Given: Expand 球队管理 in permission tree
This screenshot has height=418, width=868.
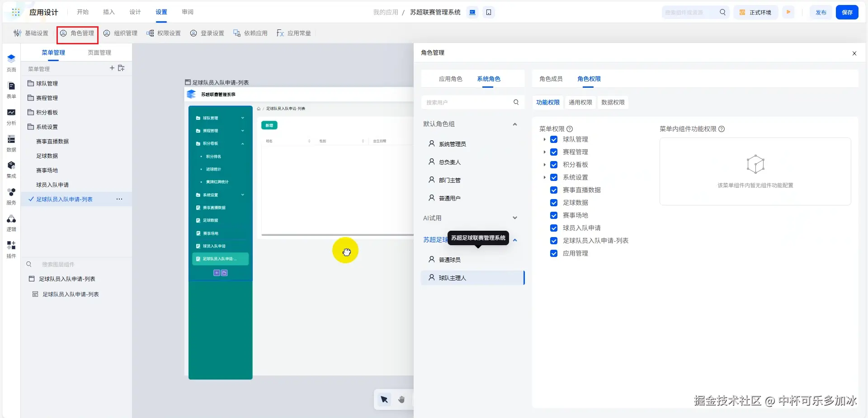Looking at the screenshot, I should tap(544, 139).
